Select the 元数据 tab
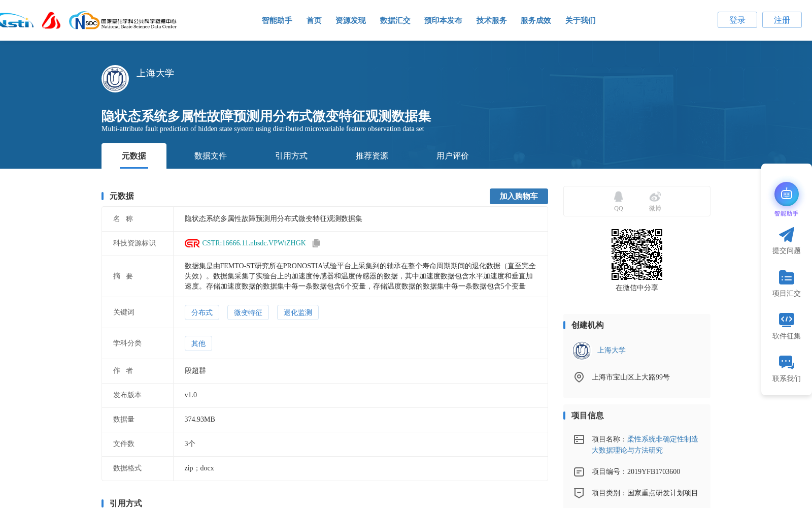Viewport: 812px width, 508px height. tap(134, 156)
